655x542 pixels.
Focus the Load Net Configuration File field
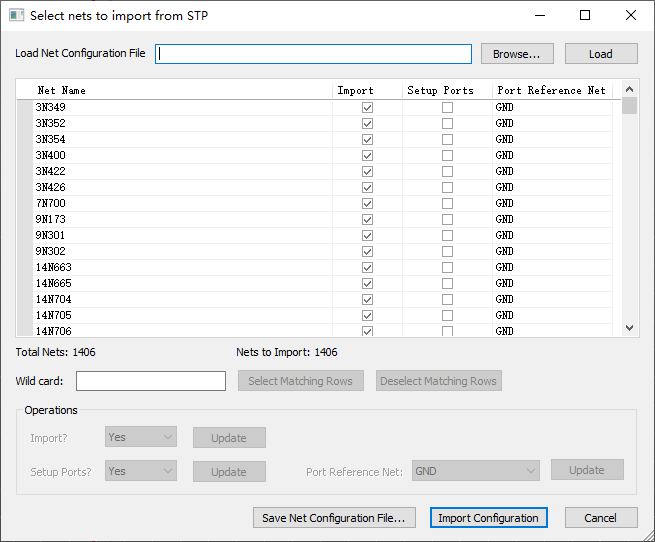click(313, 54)
